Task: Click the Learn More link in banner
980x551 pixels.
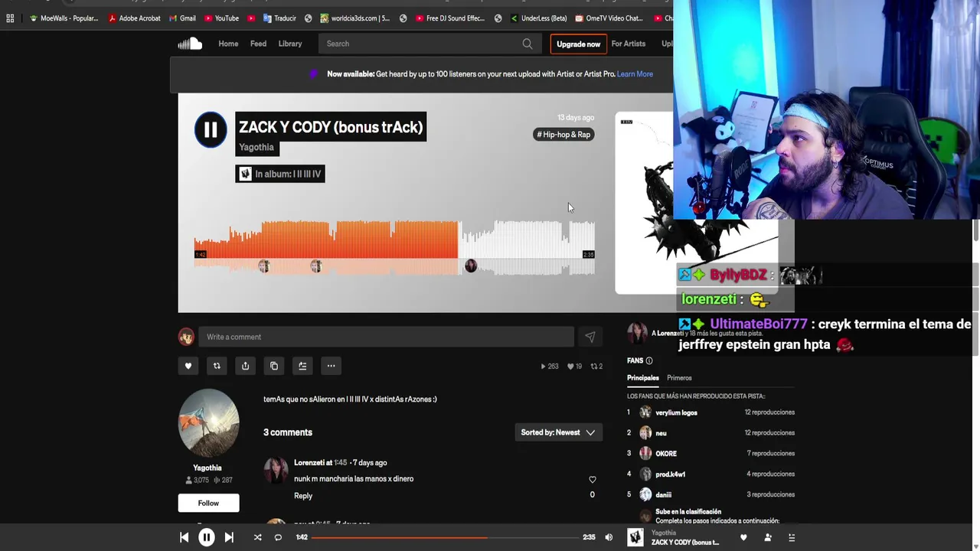Action: coord(635,74)
